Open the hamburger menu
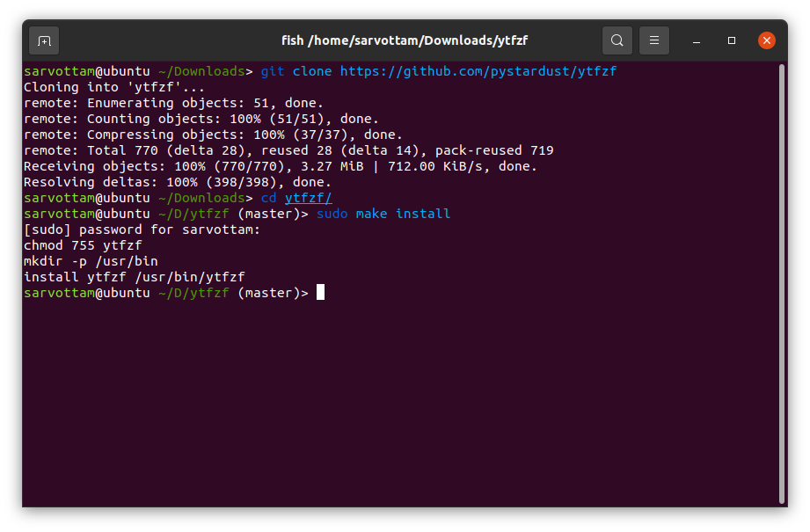Viewport: 810px width, 532px height. point(654,40)
